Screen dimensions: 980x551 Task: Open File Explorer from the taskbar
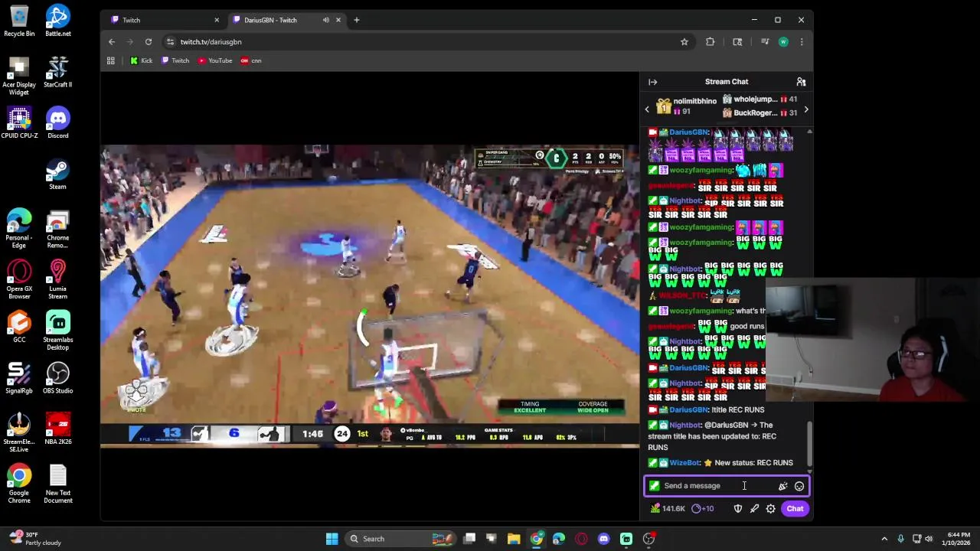coord(514,539)
